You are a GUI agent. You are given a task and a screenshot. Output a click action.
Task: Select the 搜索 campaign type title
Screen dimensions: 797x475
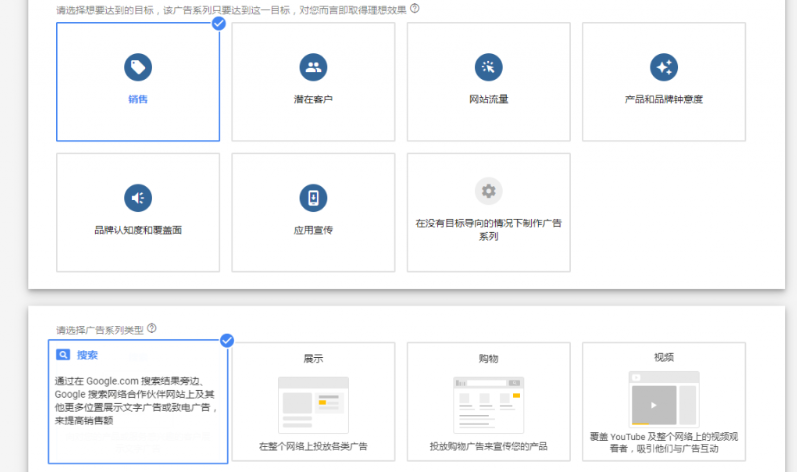(x=87, y=355)
